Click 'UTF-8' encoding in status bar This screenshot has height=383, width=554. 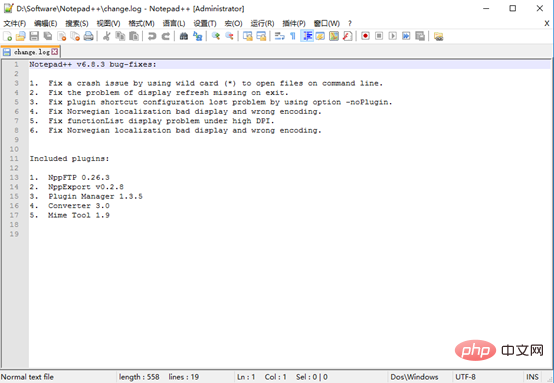[x=465, y=377]
